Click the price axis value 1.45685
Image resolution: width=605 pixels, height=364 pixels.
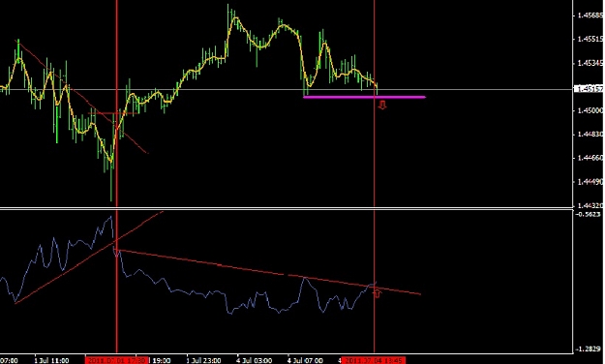[x=590, y=15]
